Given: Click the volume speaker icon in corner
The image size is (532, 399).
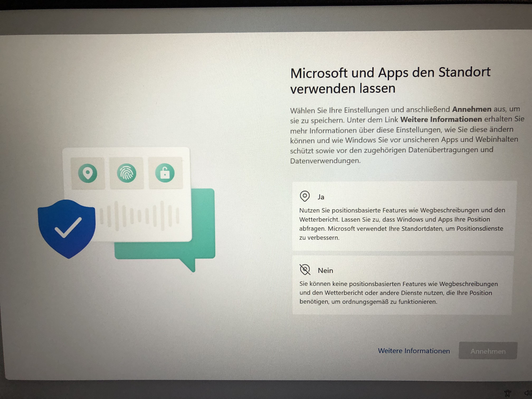Looking at the screenshot, I should click(528, 393).
